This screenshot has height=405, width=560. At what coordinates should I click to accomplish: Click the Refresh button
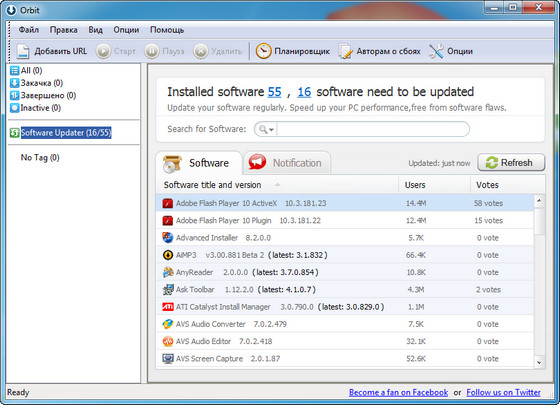pyautogui.click(x=511, y=162)
